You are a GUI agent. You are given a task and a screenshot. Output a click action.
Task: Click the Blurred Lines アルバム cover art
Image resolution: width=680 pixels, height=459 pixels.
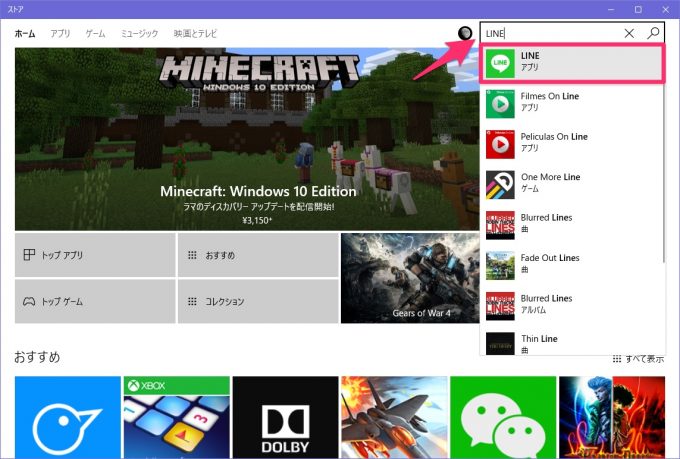[x=500, y=306]
